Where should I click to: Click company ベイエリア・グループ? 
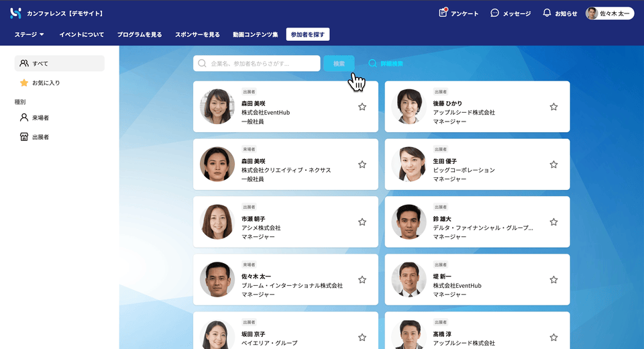coord(270,343)
